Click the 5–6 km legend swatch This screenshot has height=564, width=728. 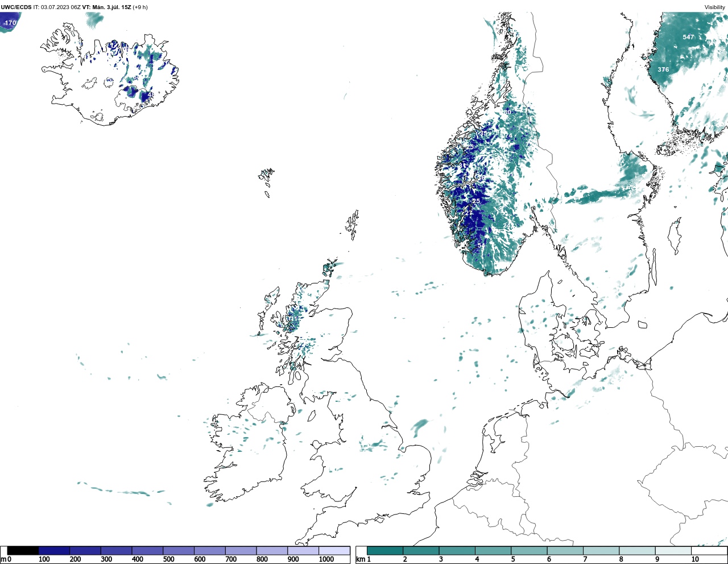[x=529, y=550]
